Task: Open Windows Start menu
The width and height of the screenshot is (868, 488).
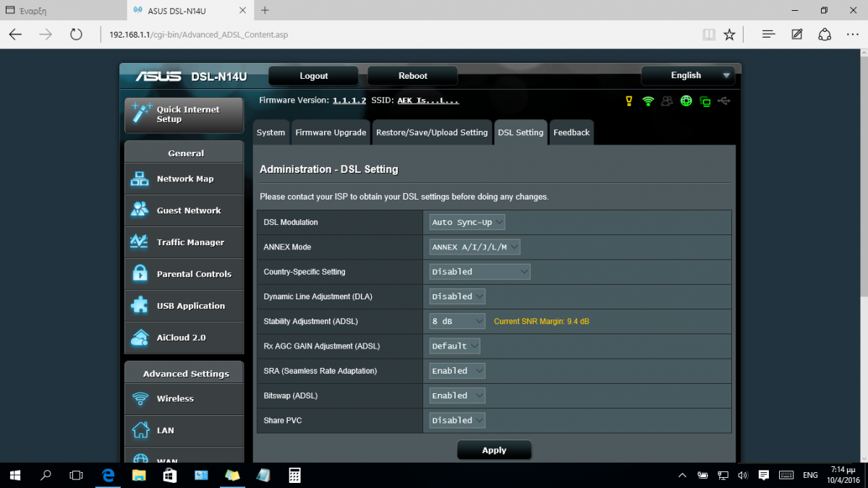Action: 16,475
